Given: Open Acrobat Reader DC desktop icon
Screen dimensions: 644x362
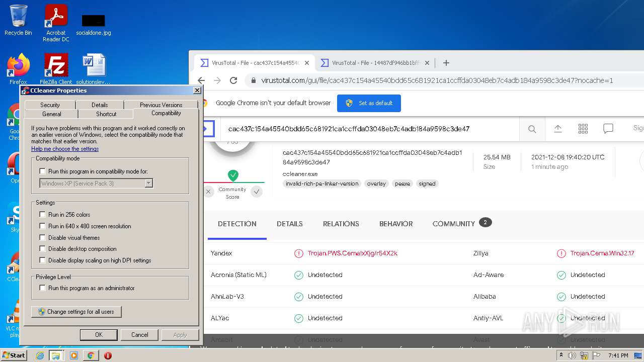Looking at the screenshot, I should (56, 23).
